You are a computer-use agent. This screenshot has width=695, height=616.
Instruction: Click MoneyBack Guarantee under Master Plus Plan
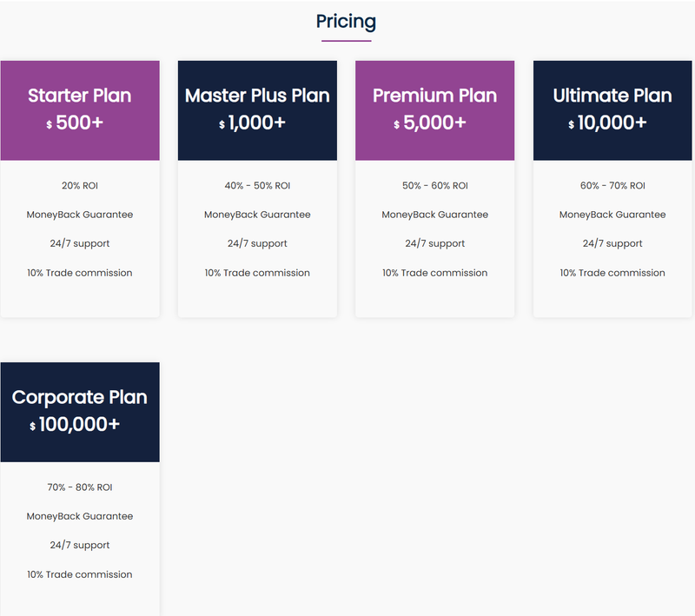pos(257,215)
